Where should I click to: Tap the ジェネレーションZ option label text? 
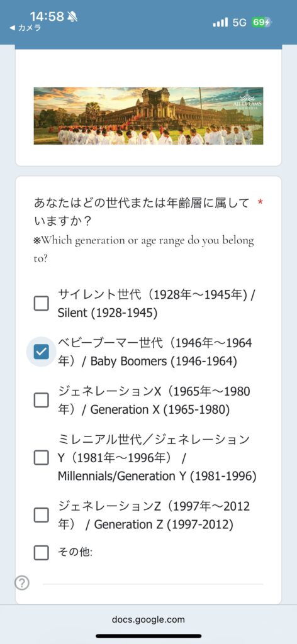coord(154,515)
